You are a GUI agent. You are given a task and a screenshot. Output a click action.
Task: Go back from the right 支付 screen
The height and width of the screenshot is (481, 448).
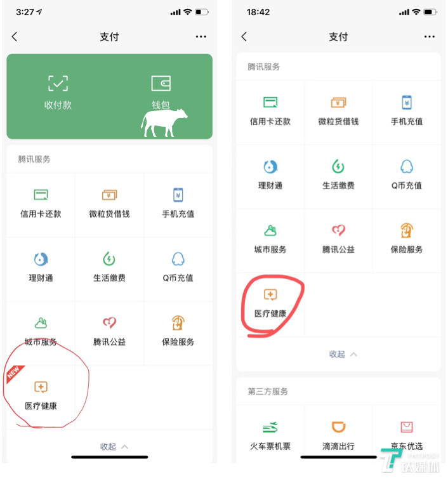[244, 37]
